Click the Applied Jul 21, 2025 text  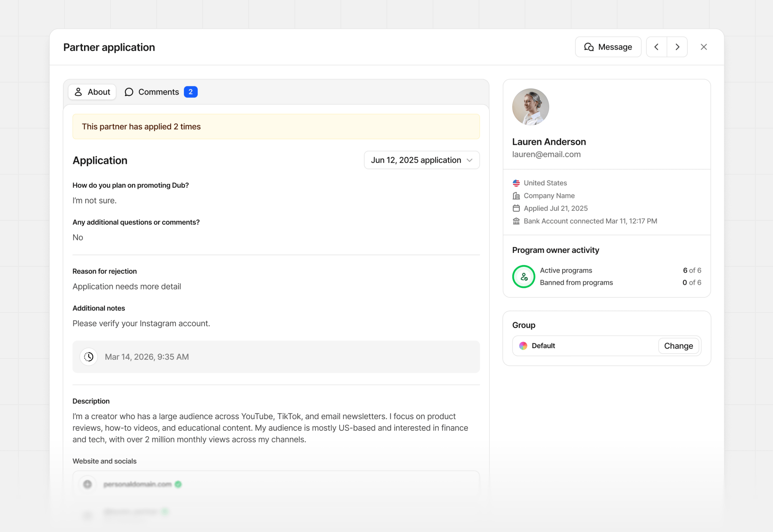pyautogui.click(x=555, y=208)
